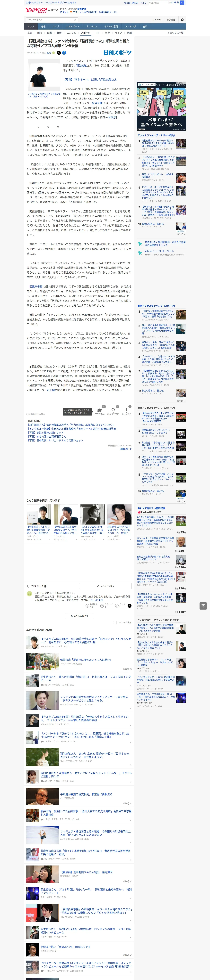Click the ウェブ検索 input field at top
This screenshot has height=980, width=210.
pos(158,3)
